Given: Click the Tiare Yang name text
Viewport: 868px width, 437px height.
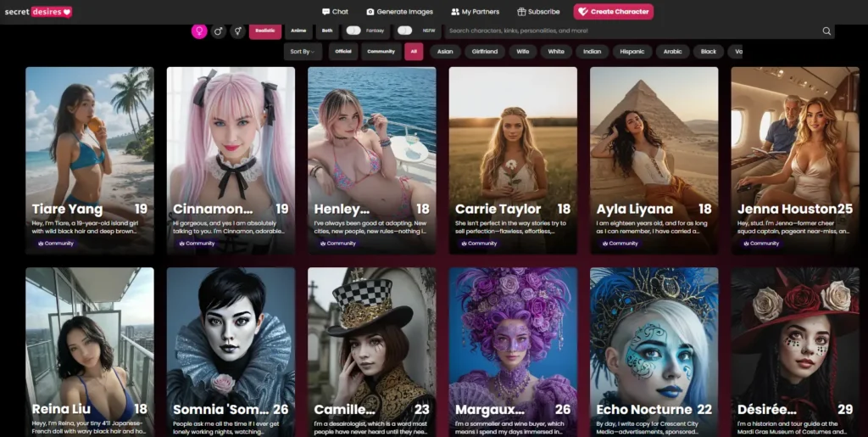Looking at the screenshot, I should tap(67, 210).
